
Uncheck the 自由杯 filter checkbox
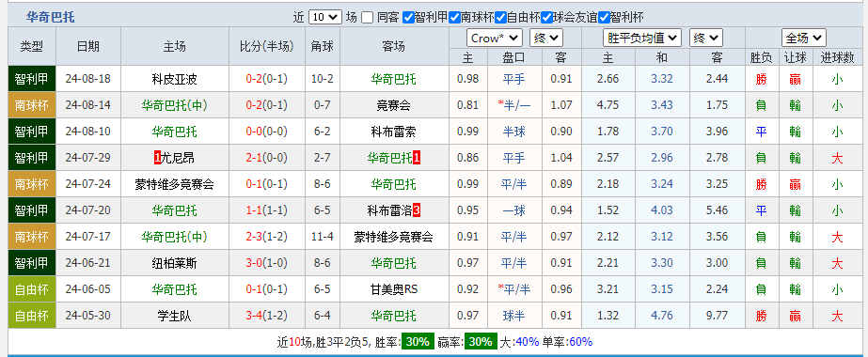(501, 17)
